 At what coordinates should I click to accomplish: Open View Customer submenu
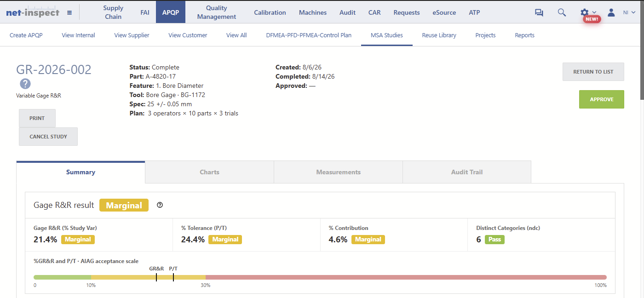(x=188, y=35)
